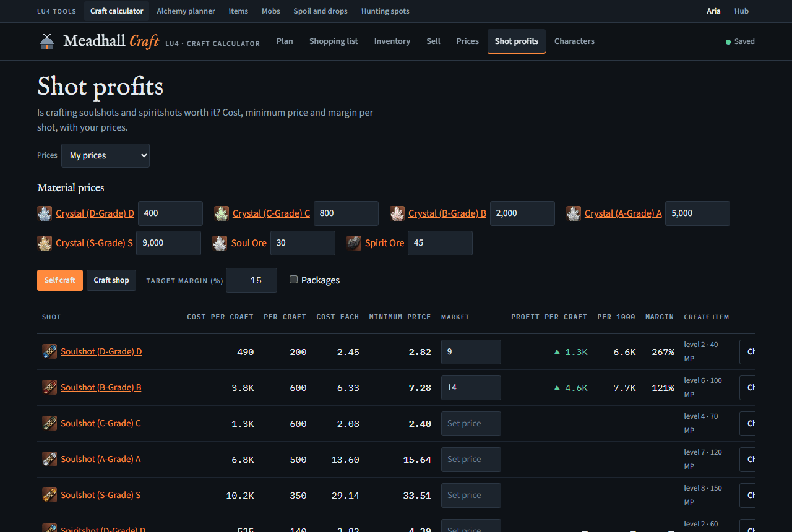This screenshot has height=532, width=792.
Task: Click the Soulshot (C-Grade) item icon
Action: [49, 423]
